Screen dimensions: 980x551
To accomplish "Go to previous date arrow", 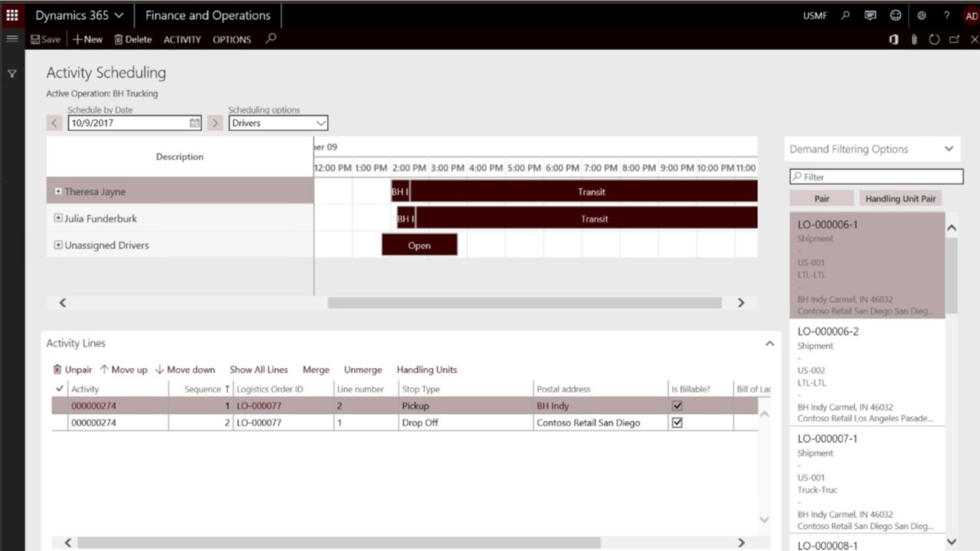I will point(54,122).
